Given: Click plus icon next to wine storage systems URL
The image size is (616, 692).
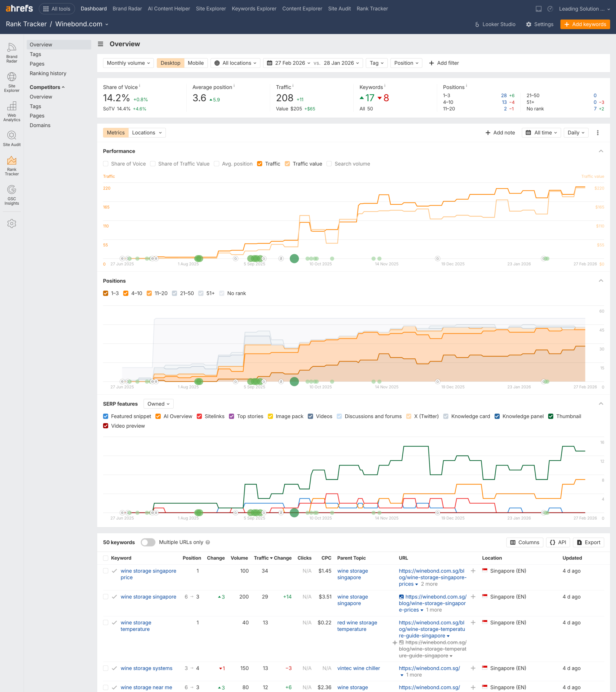Looking at the screenshot, I should coord(473,668).
